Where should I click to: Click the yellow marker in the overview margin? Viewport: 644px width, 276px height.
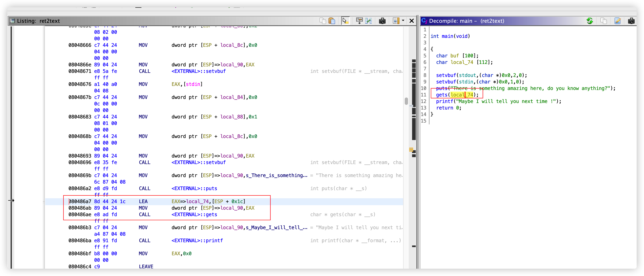(411, 150)
